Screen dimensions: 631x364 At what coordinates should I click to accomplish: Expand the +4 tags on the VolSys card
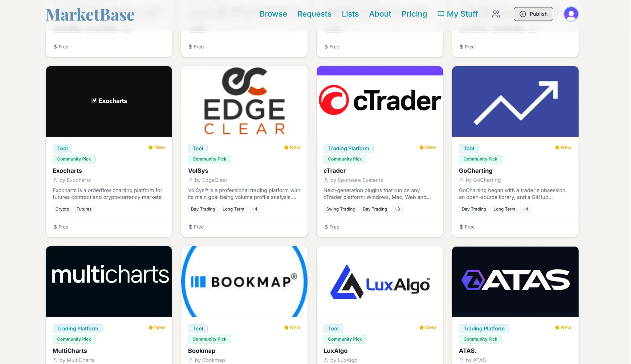254,209
